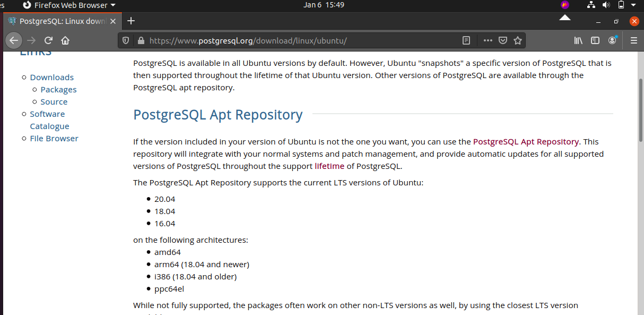Image resolution: width=644 pixels, height=315 pixels.
Task: Toggle Reader View icon in address bar
Action: click(466, 40)
